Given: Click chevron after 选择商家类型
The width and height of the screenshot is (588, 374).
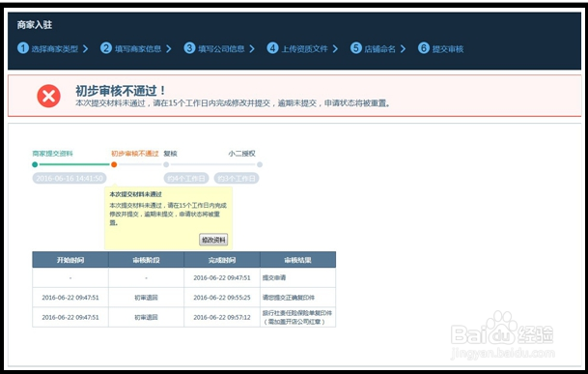Looking at the screenshot, I should point(85,49).
